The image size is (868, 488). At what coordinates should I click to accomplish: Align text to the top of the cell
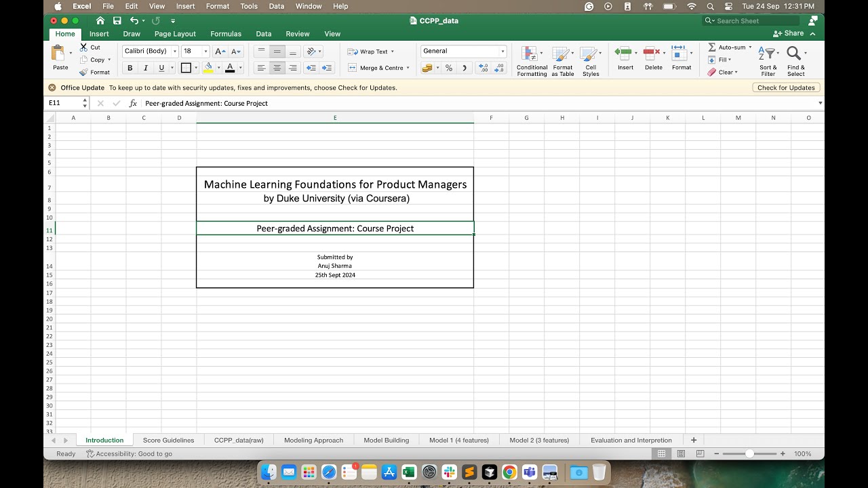pyautogui.click(x=261, y=52)
